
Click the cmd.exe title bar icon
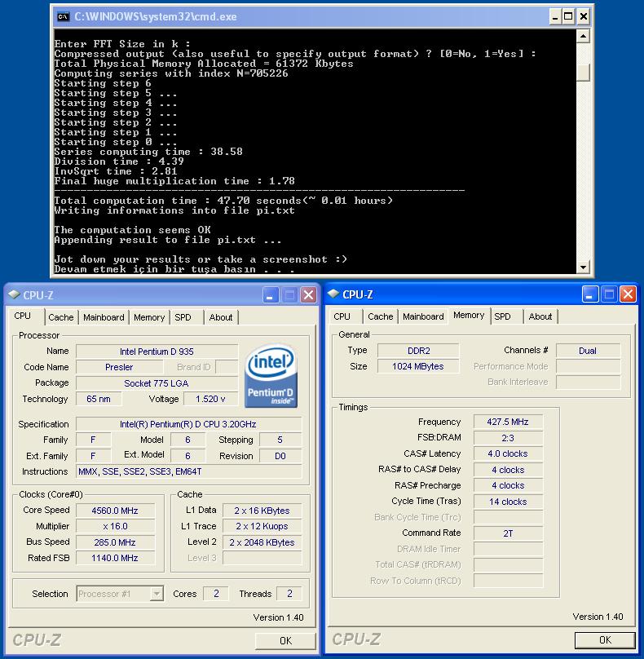coord(63,16)
